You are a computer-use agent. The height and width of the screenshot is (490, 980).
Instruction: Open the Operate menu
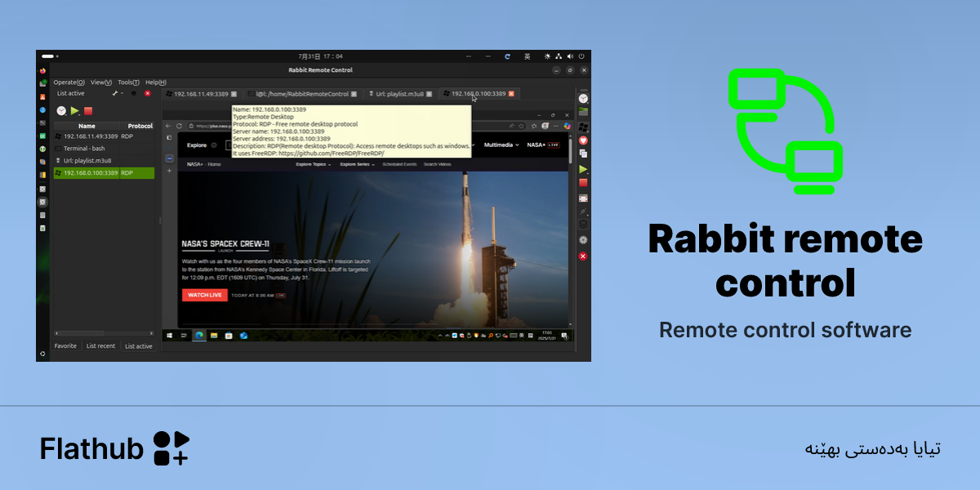(69, 82)
